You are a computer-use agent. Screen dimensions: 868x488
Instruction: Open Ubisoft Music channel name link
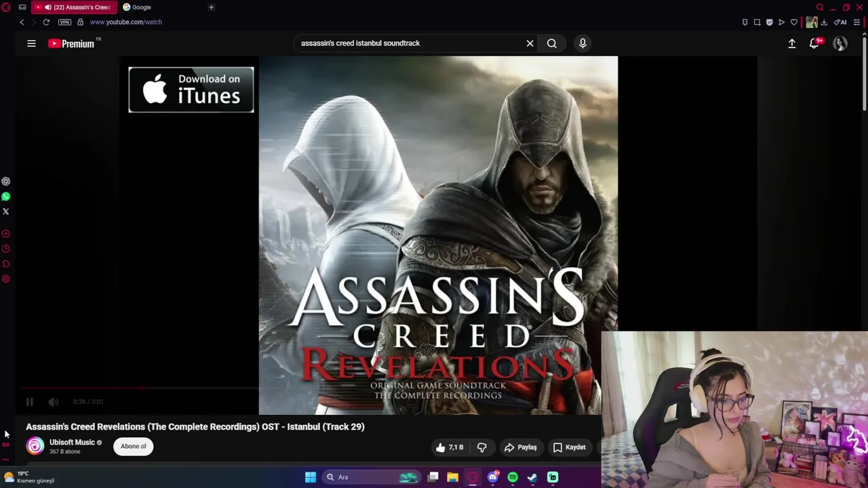[x=72, y=443]
